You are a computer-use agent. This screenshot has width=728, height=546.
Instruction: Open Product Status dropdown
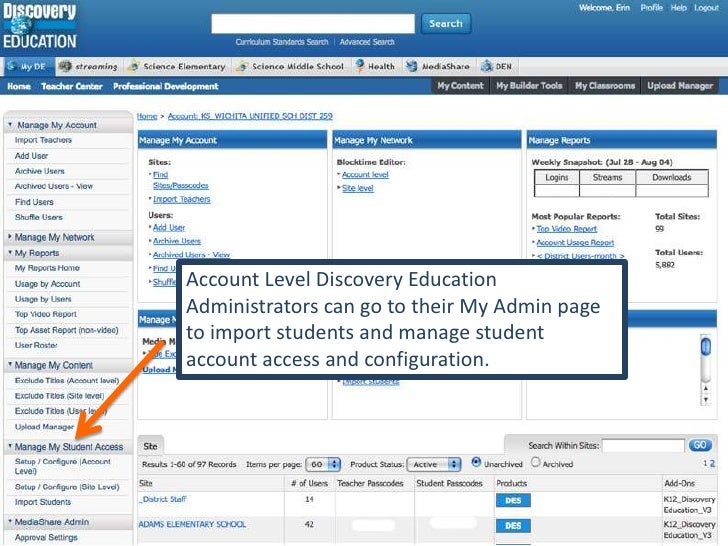(x=434, y=464)
